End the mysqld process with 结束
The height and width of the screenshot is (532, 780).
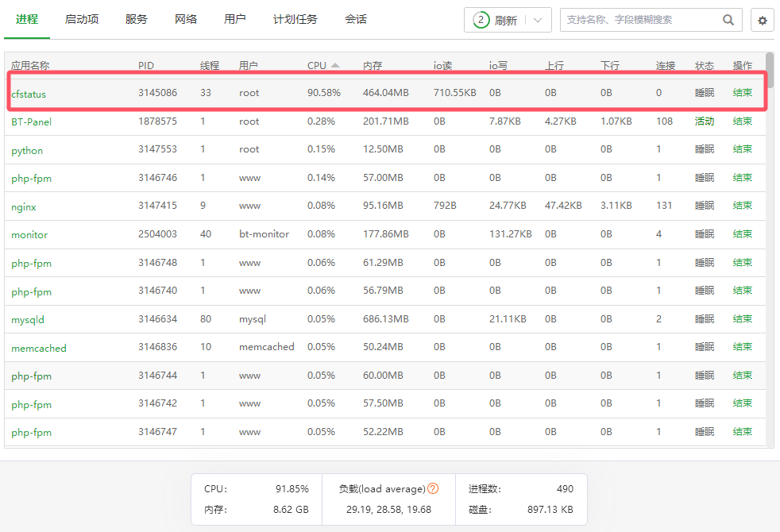pos(742,318)
